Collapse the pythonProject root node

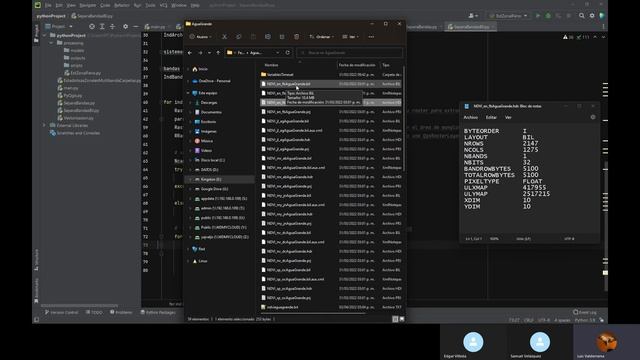pyautogui.click(x=44, y=36)
